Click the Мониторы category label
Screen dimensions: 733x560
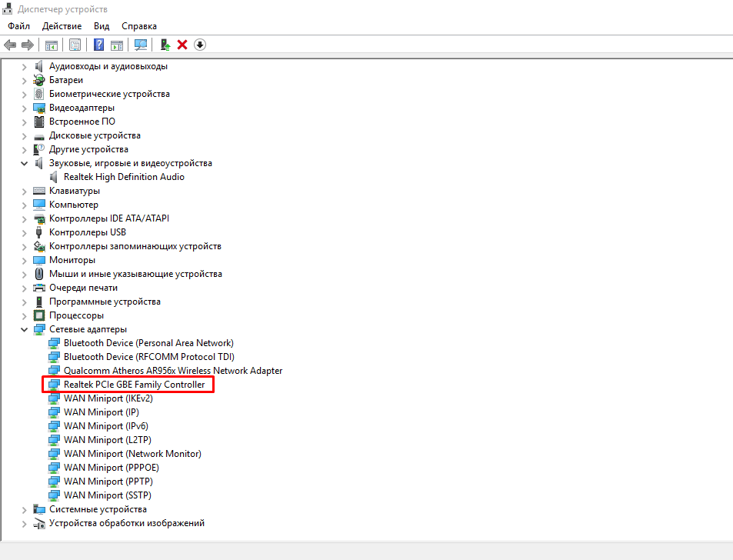point(72,260)
